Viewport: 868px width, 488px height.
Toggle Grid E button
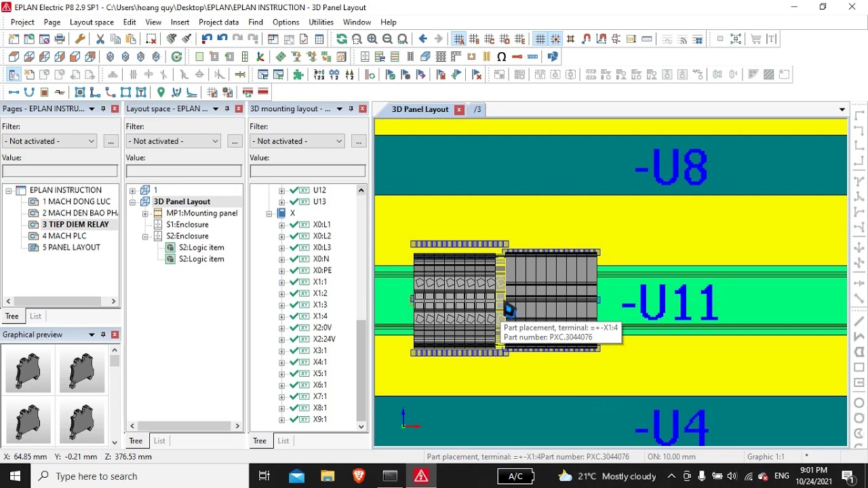[x=519, y=39]
